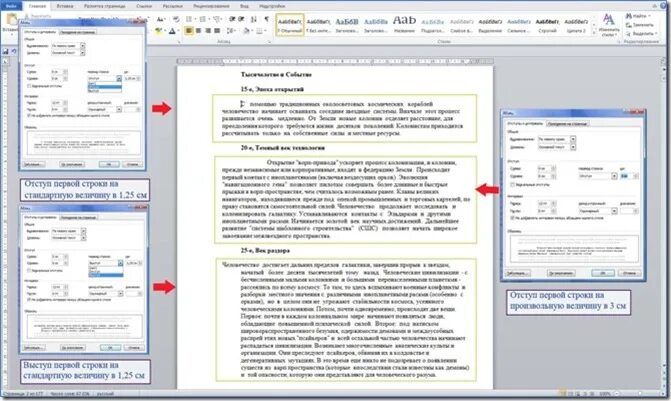Open line spacing icon in ribbon
Image resolution: width=671 pixels, height=401 pixels.
click(x=231, y=31)
